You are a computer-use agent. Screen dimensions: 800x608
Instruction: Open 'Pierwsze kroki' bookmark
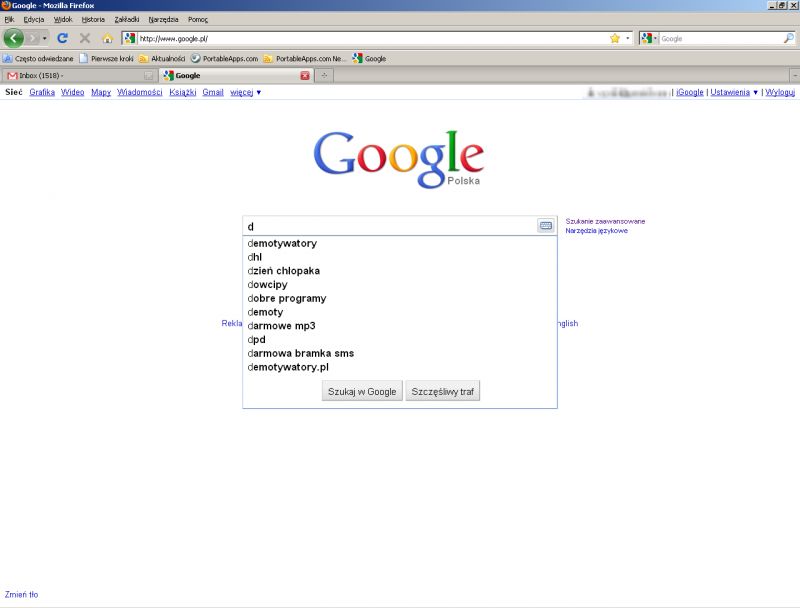tap(106, 59)
